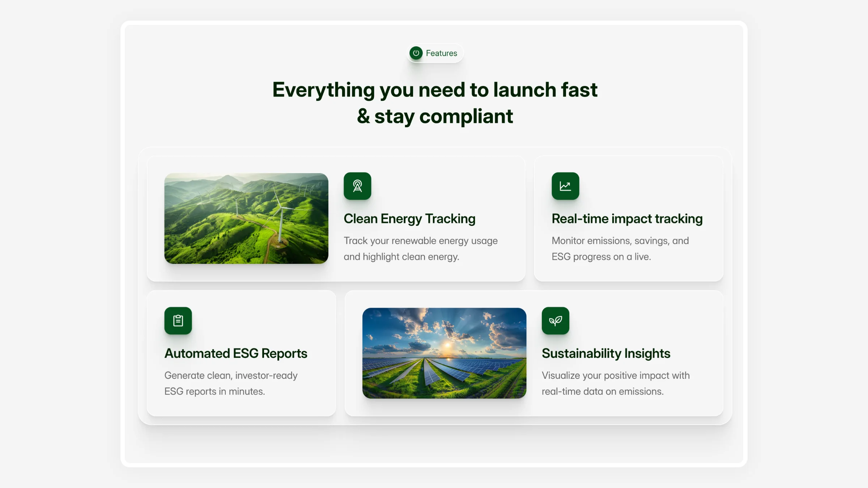This screenshot has width=868, height=488.
Task: Click the antenna icon above Clean Energy Tracking
Action: (357, 186)
